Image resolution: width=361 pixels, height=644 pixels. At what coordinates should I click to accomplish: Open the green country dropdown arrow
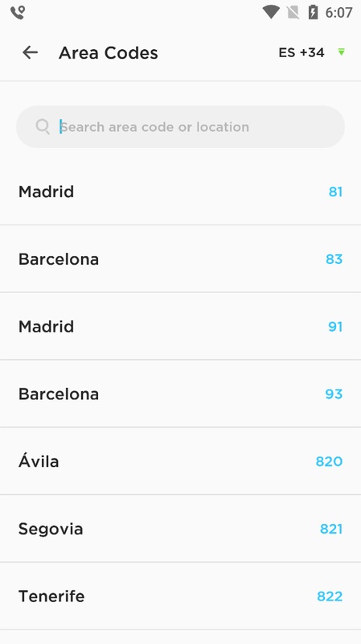(342, 52)
